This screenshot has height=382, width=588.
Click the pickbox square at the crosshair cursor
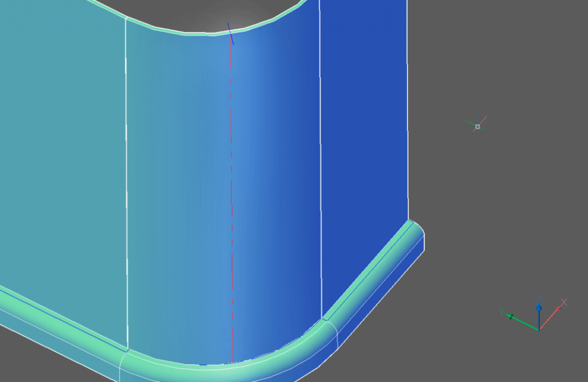pos(478,126)
